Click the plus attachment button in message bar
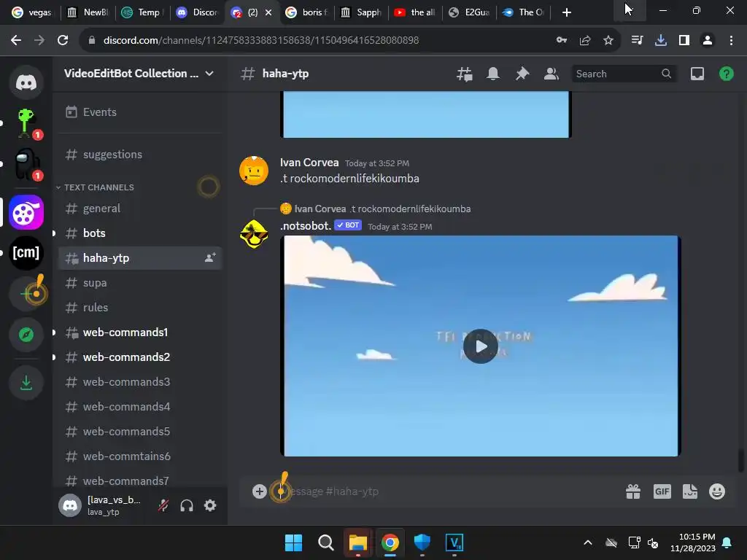This screenshot has height=560, width=747. tap(260, 491)
